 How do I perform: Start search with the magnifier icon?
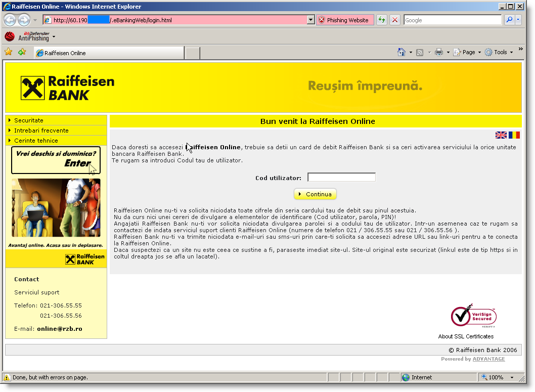509,20
